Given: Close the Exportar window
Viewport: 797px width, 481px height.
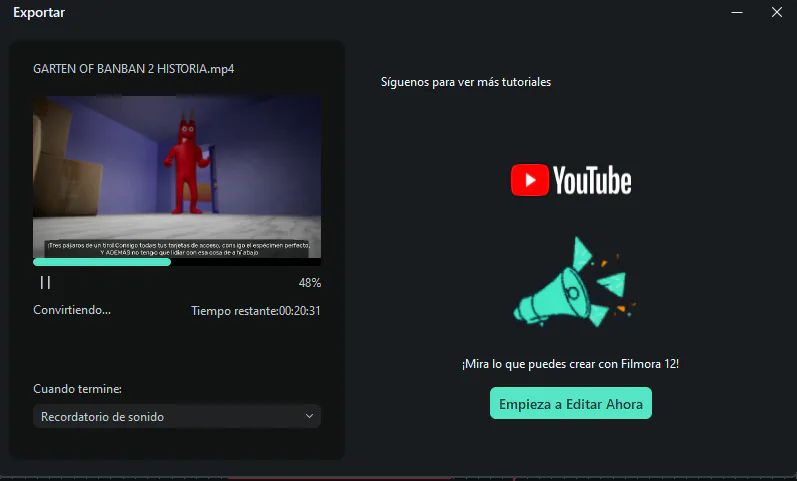Looking at the screenshot, I should (777, 12).
